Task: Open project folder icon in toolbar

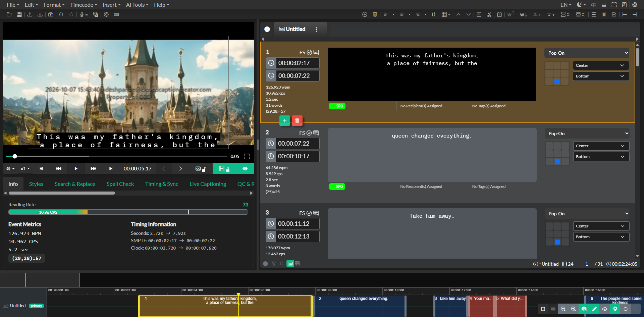Action: pyautogui.click(x=9, y=14)
